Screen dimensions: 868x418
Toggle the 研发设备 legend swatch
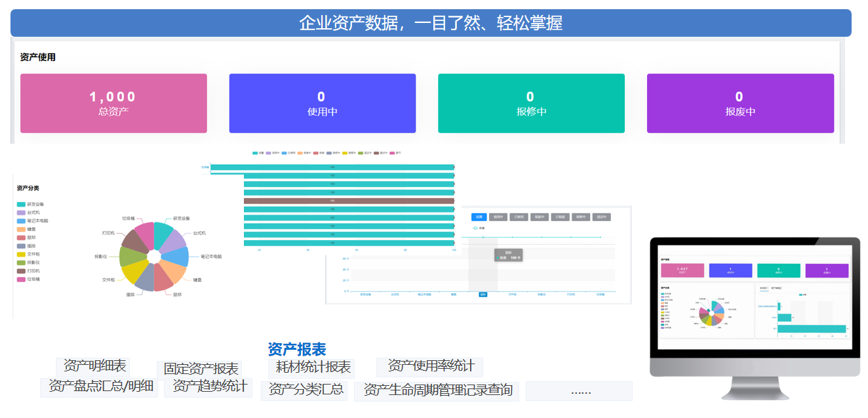tap(22, 205)
